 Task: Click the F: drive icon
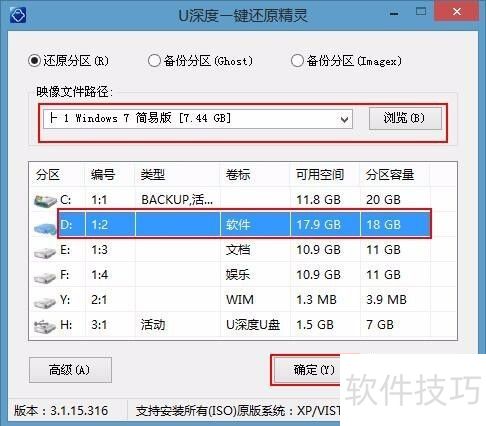coord(45,277)
